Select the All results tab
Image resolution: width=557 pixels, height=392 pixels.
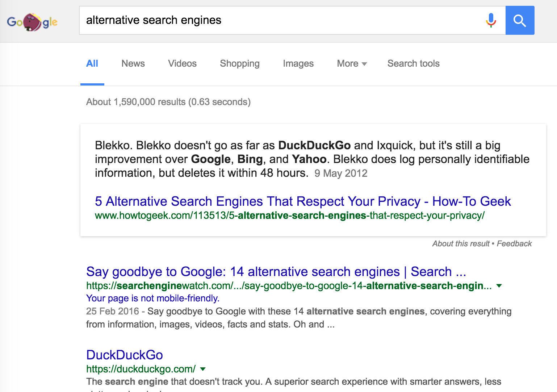(x=92, y=64)
